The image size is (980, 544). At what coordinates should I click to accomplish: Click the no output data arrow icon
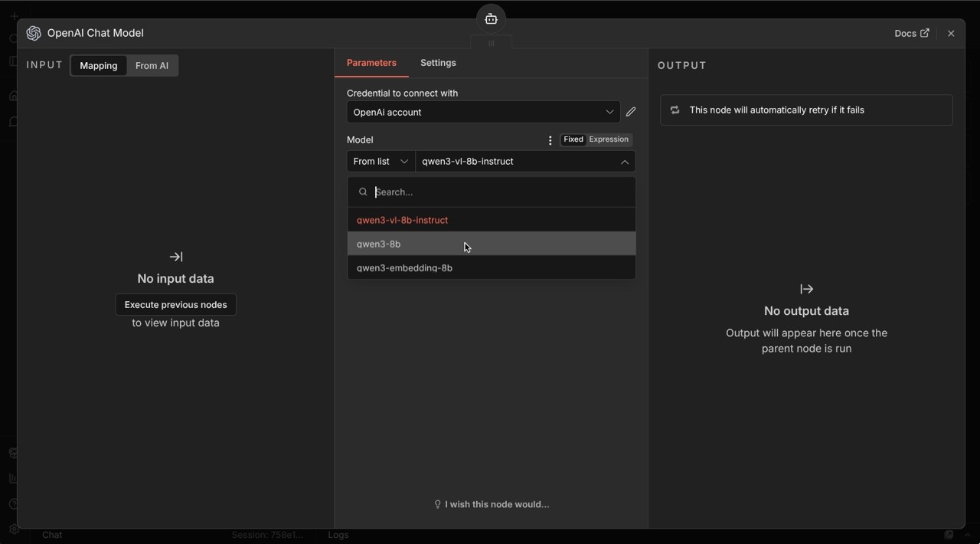tap(806, 289)
